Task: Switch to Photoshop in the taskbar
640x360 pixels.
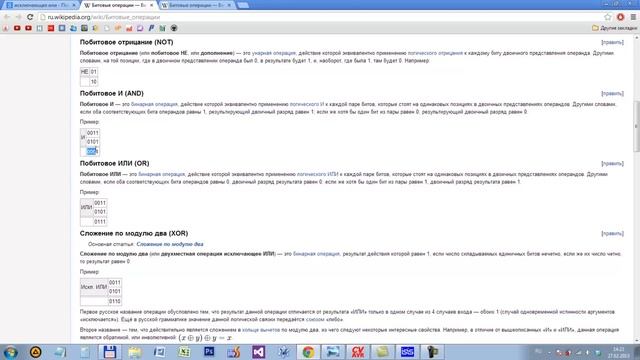Action: click(209, 352)
